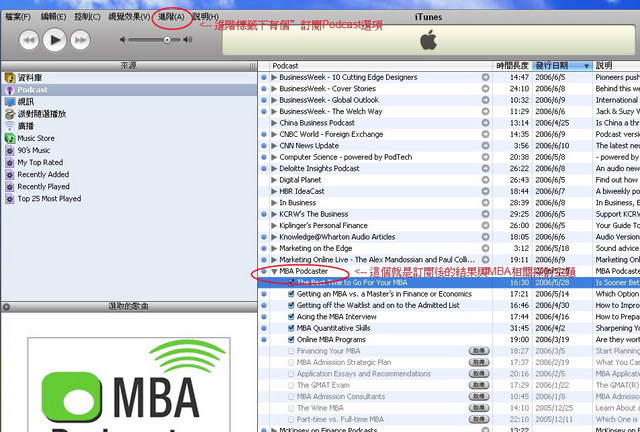This screenshot has height=432, width=640.
Task: Select the Podcast source icon
Action: point(10,90)
